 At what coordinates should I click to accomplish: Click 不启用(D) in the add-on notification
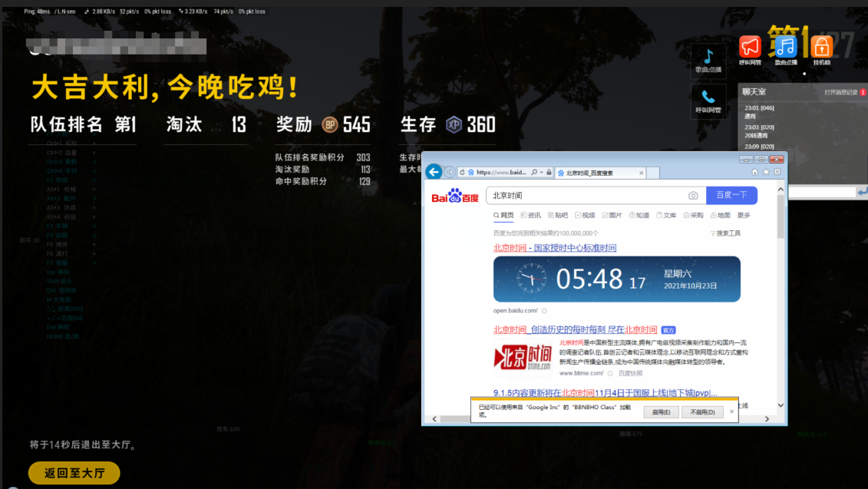click(x=702, y=412)
